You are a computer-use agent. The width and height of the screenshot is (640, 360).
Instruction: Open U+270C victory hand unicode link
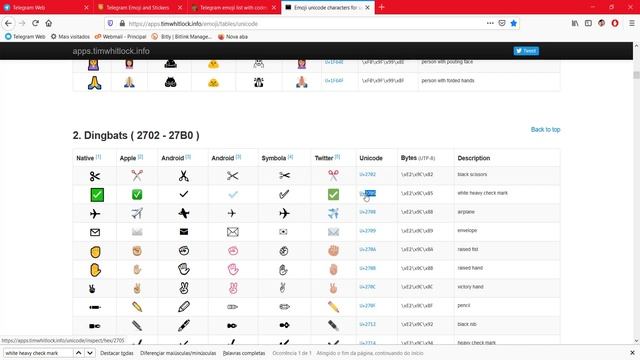pos(367,287)
